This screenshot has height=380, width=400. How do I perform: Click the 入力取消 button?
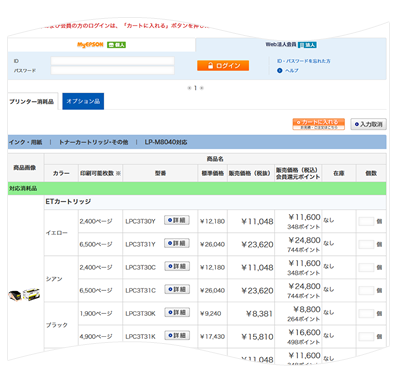tap(368, 124)
